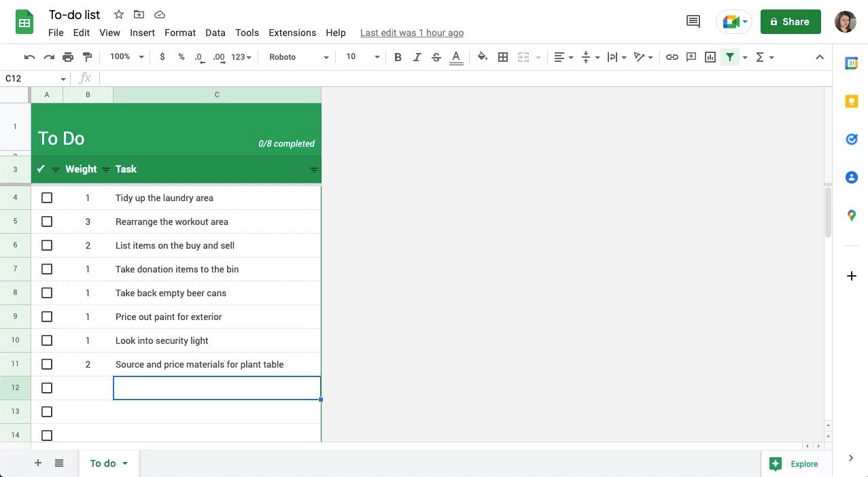Move document with folder icon

click(x=139, y=14)
